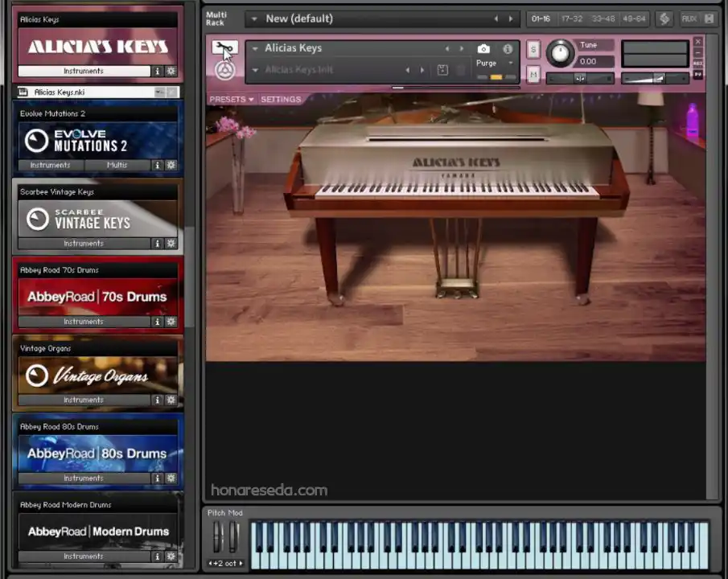Open info for Scarbee Vintage Keys library
728x579 pixels.
[158, 244]
